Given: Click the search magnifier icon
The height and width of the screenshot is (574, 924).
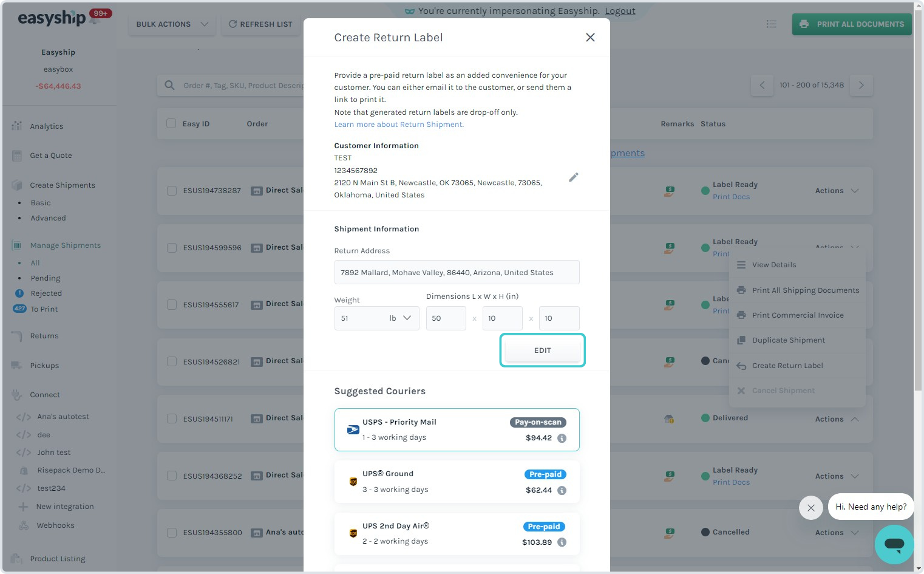Looking at the screenshot, I should pyautogui.click(x=170, y=86).
